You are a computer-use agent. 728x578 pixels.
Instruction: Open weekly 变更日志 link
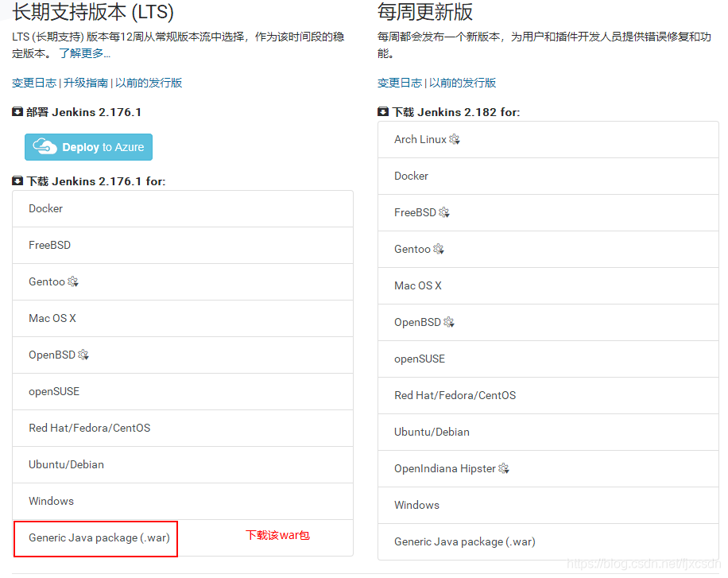(x=400, y=83)
